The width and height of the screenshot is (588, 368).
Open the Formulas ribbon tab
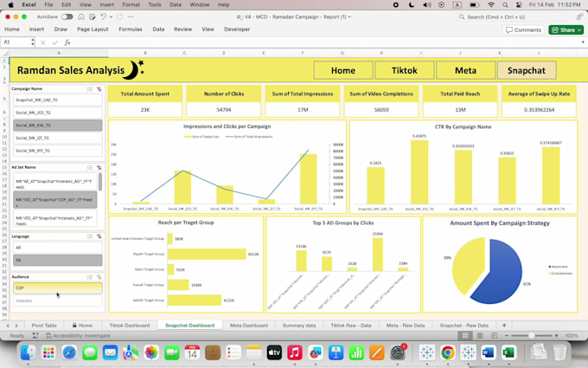[131, 29]
